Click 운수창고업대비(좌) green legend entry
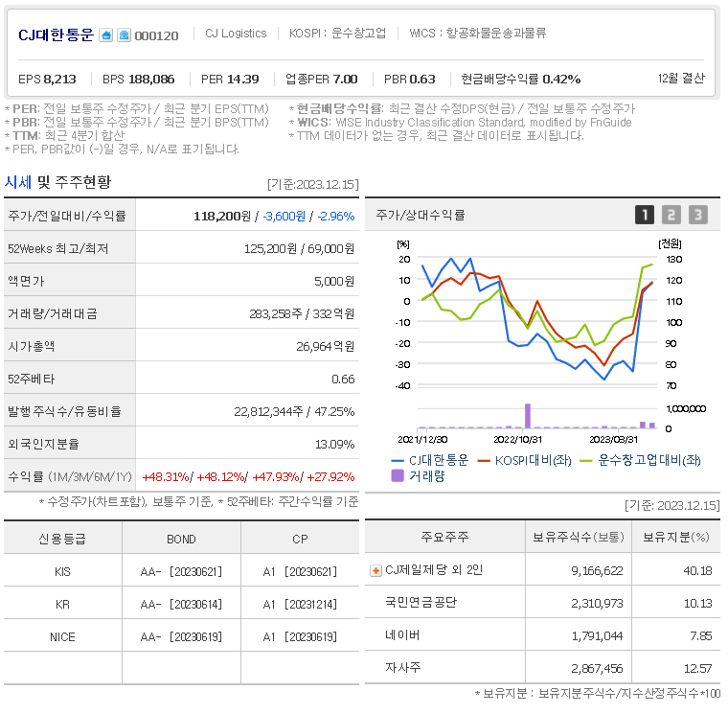 641,460
